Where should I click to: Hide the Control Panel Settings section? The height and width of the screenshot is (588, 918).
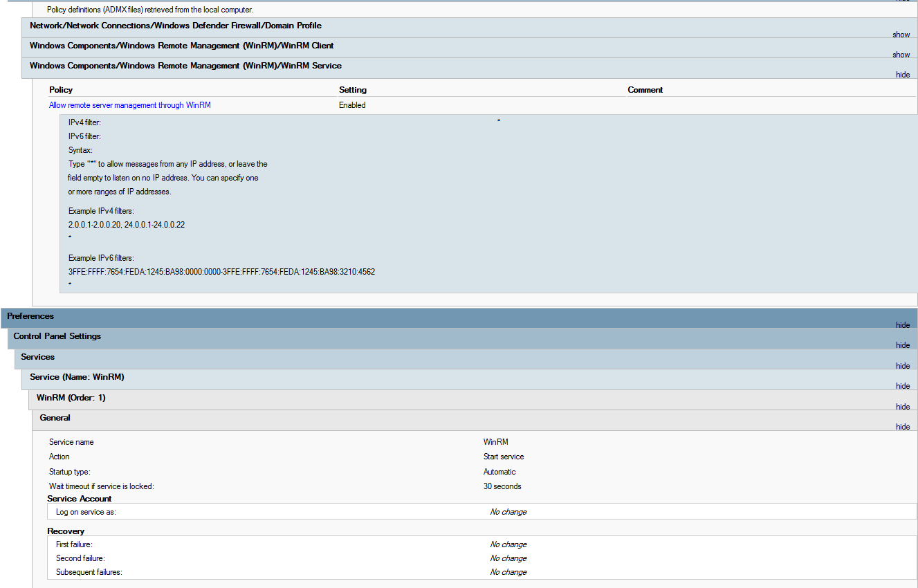click(x=903, y=345)
